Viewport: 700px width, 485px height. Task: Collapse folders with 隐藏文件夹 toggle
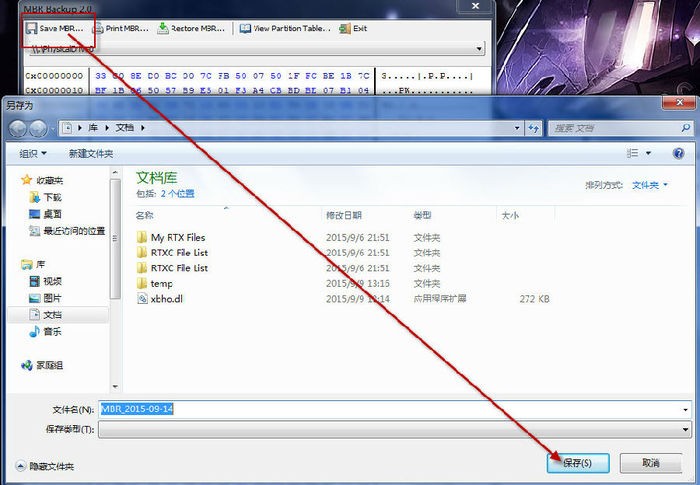tap(45, 466)
